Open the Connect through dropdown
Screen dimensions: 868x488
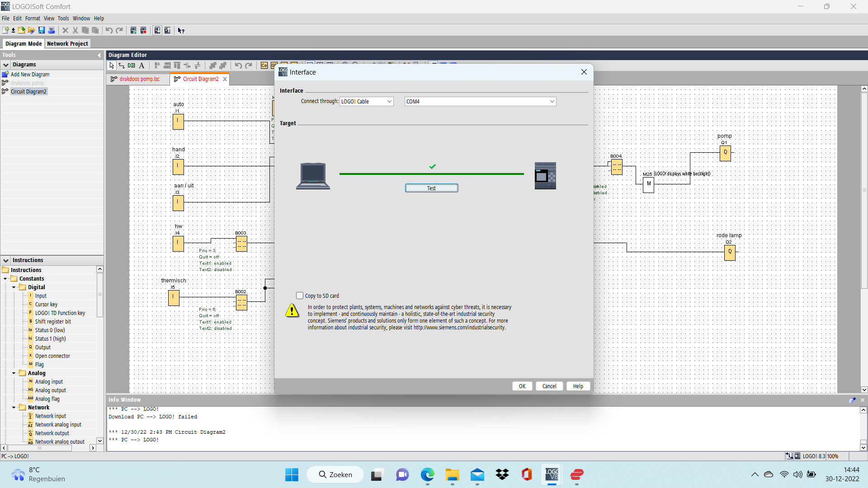click(x=389, y=102)
